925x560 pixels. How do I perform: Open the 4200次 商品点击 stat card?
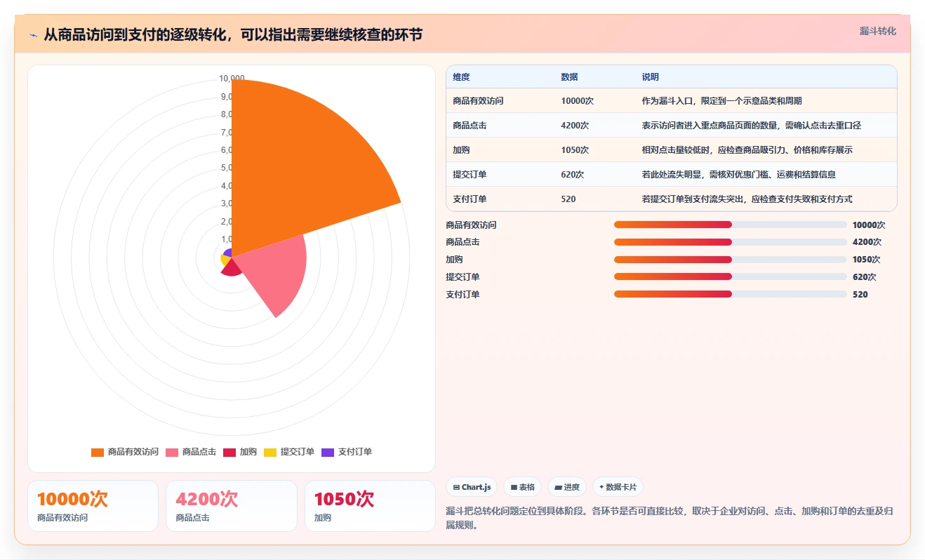tap(232, 506)
